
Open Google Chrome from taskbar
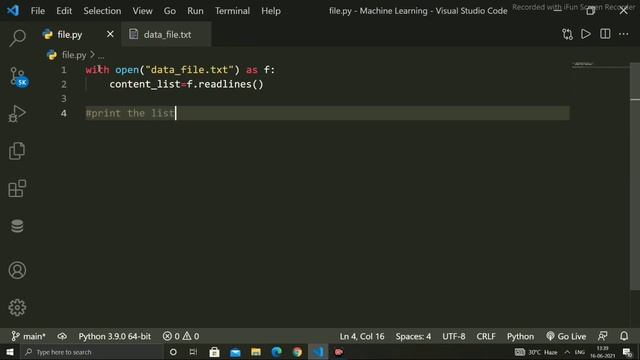[x=298, y=352]
